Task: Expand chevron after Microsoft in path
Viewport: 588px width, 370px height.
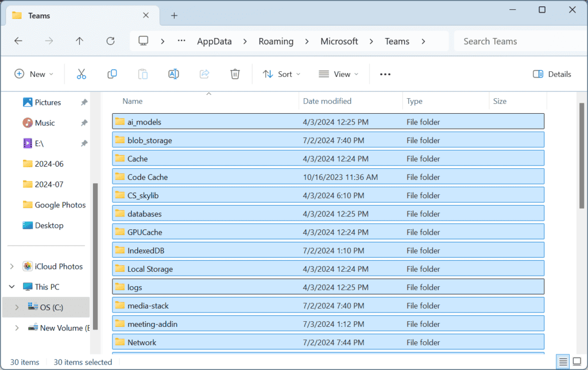Action: [x=372, y=41]
